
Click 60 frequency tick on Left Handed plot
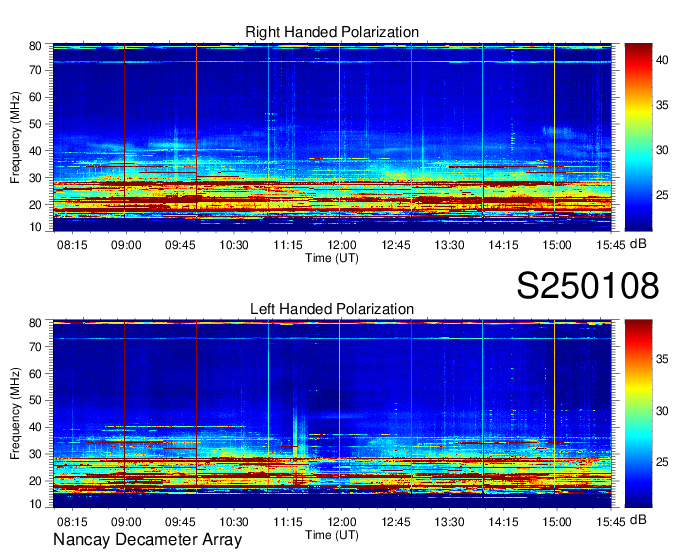point(35,374)
